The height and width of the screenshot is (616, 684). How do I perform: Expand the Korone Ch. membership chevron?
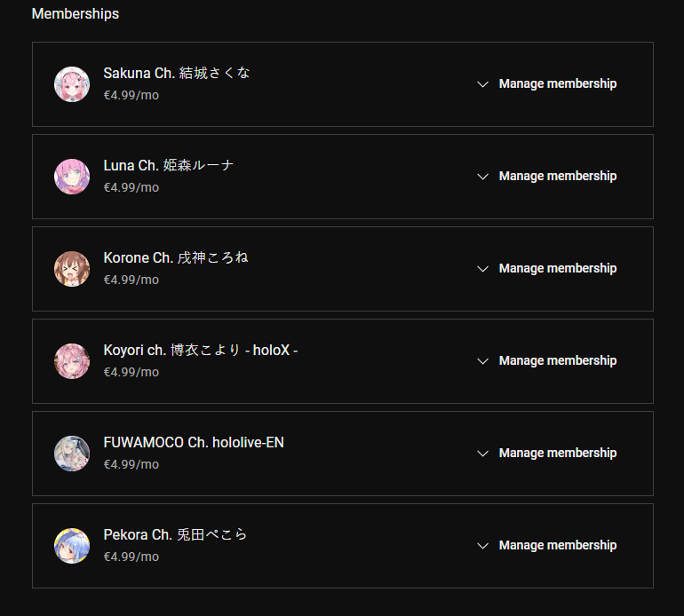pos(482,269)
